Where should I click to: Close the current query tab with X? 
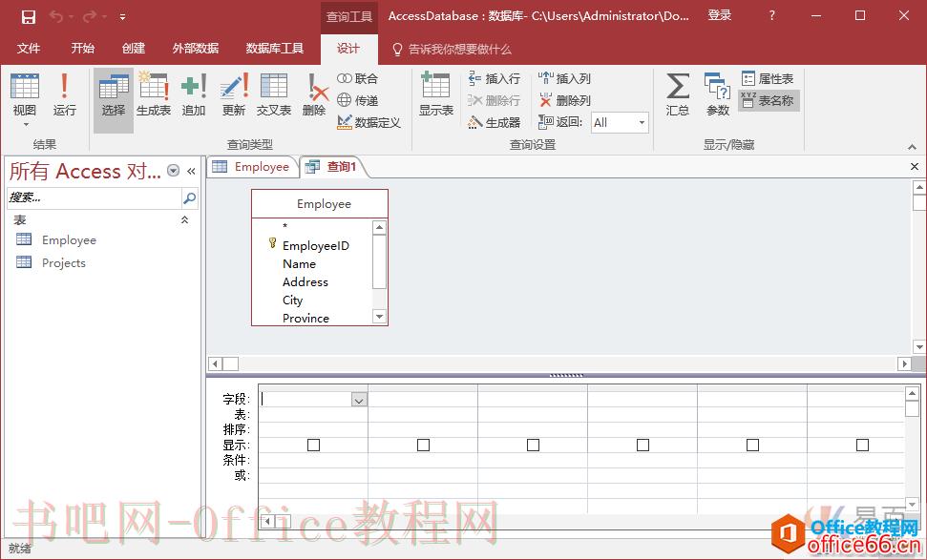point(914,167)
